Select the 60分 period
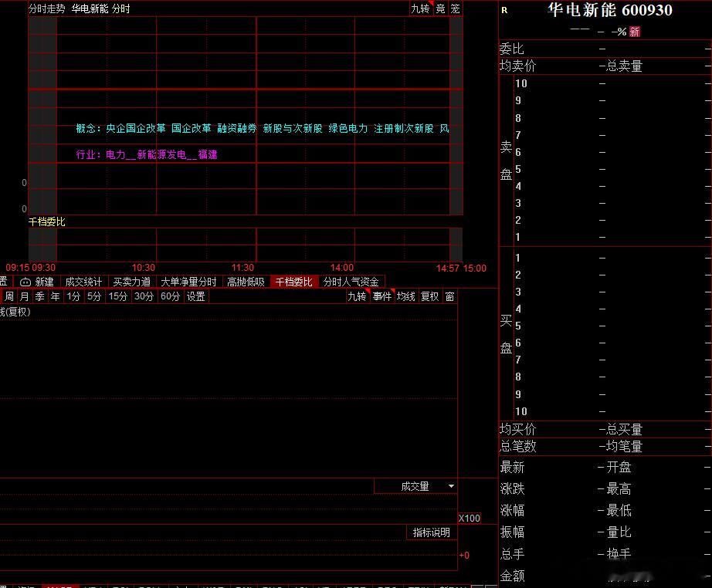This screenshot has height=588, width=712. point(171,296)
